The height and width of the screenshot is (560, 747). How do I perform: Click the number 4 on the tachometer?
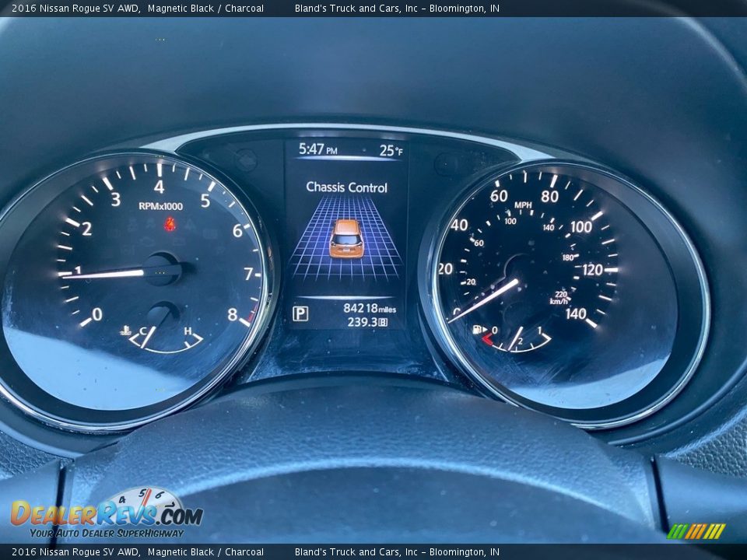pyautogui.click(x=159, y=187)
